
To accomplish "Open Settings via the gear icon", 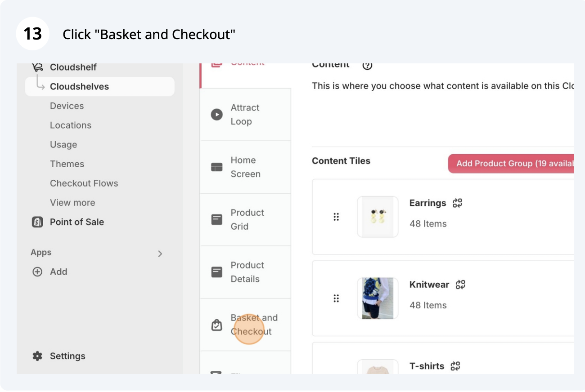I will 37,356.
